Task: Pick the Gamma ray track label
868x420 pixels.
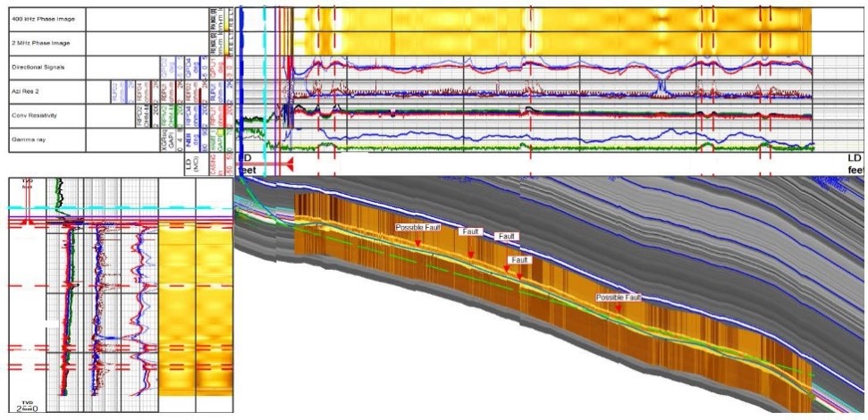Action: [28, 139]
